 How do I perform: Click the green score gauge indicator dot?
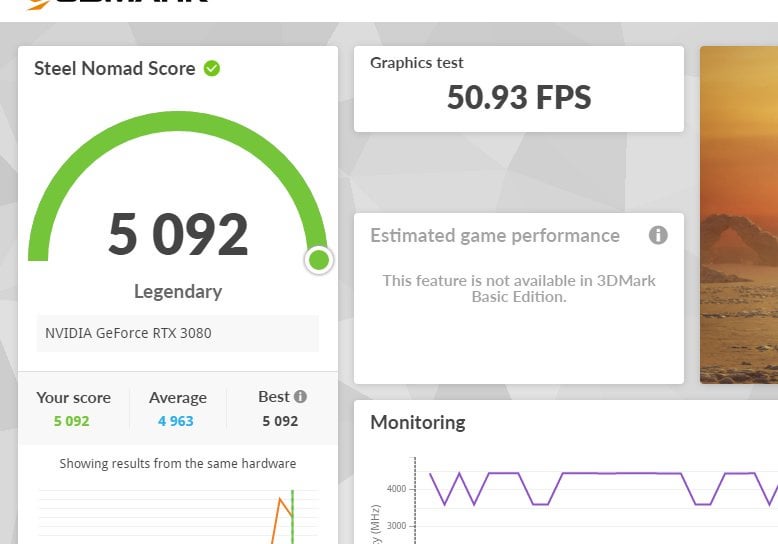pyautogui.click(x=319, y=260)
